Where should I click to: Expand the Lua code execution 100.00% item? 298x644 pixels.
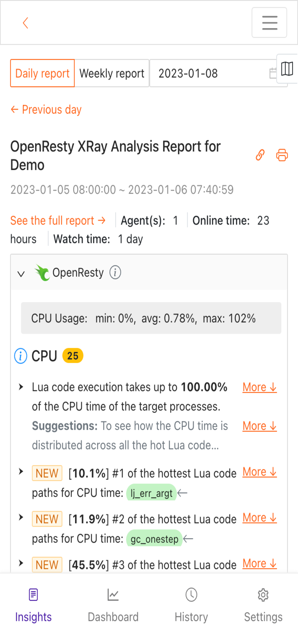(21, 387)
